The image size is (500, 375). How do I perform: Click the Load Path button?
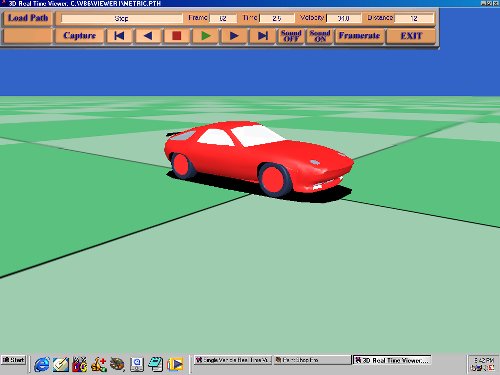tap(28, 18)
